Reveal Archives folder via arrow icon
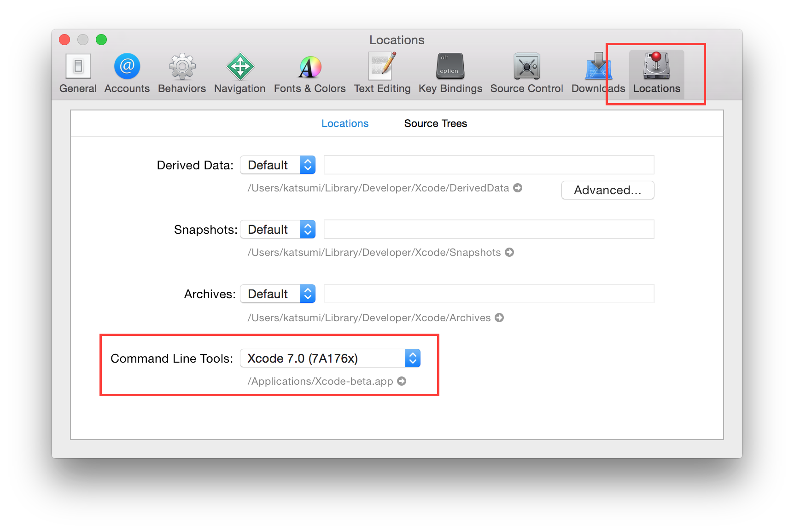The image size is (794, 532). (499, 318)
